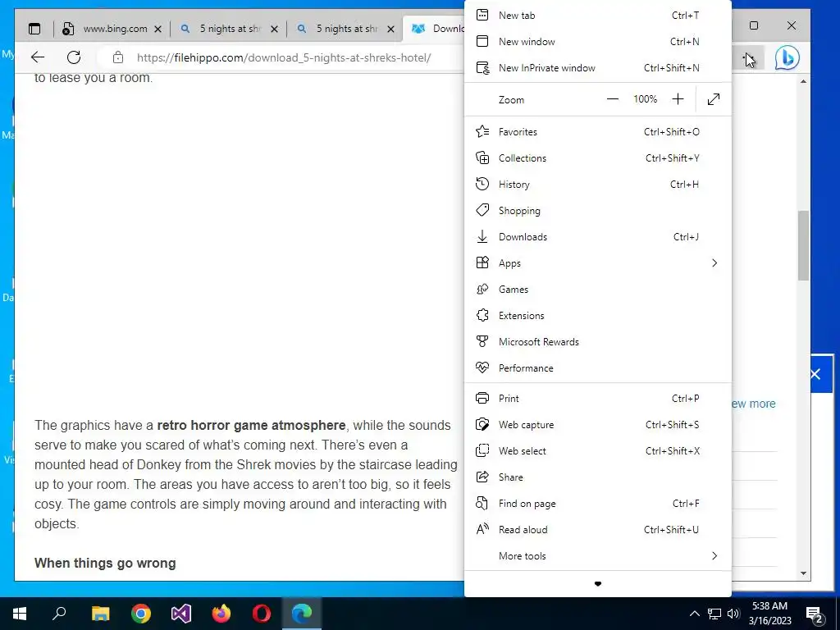Switch to first '5 nights at shr' tab

[230, 29]
